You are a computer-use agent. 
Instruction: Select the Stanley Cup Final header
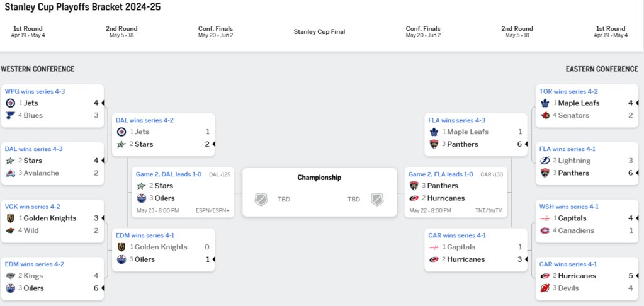point(320,31)
